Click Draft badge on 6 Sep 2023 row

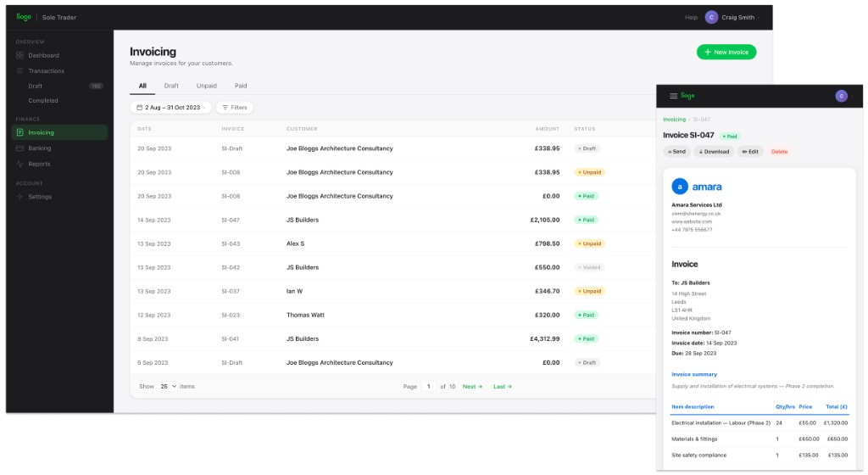click(587, 363)
